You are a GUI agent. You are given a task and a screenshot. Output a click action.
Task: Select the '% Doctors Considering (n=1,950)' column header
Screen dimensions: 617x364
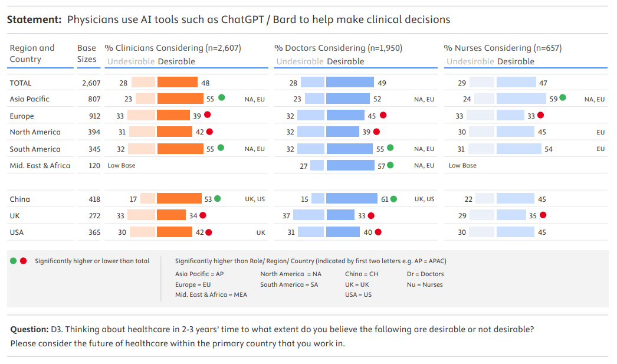343,48
